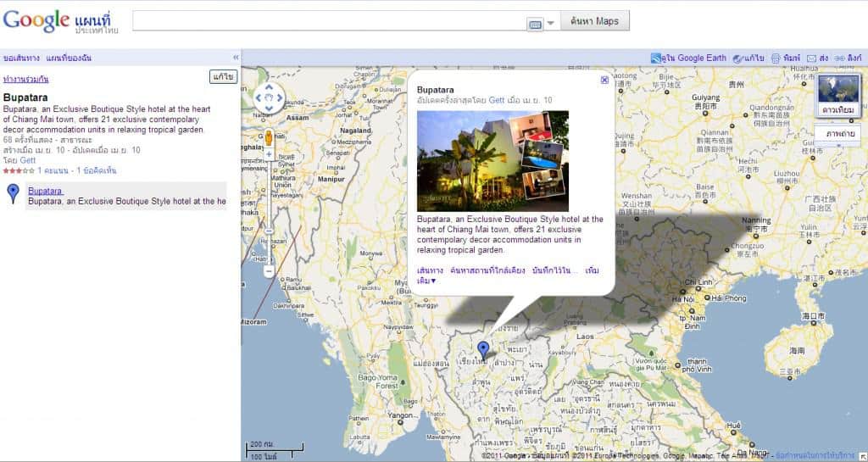Click the Yangon city label on the map

click(400, 415)
